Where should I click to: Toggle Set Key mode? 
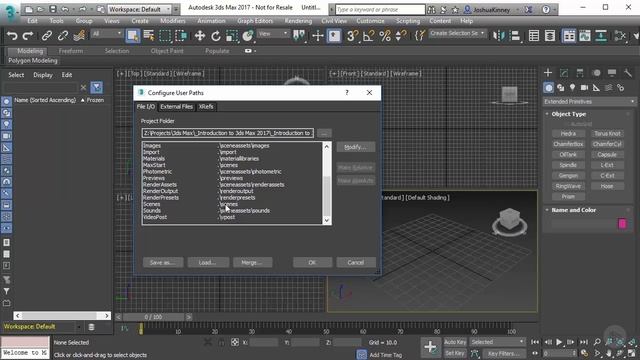click(455, 353)
